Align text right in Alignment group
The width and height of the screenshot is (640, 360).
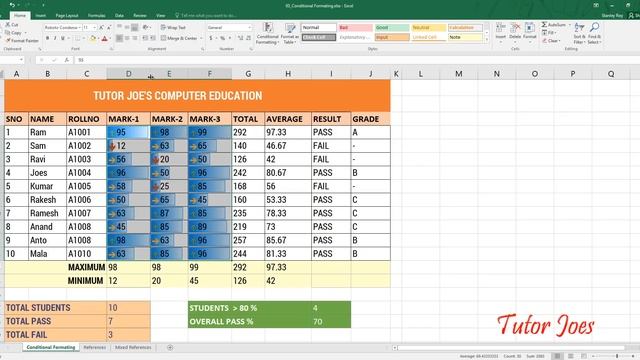135,38
